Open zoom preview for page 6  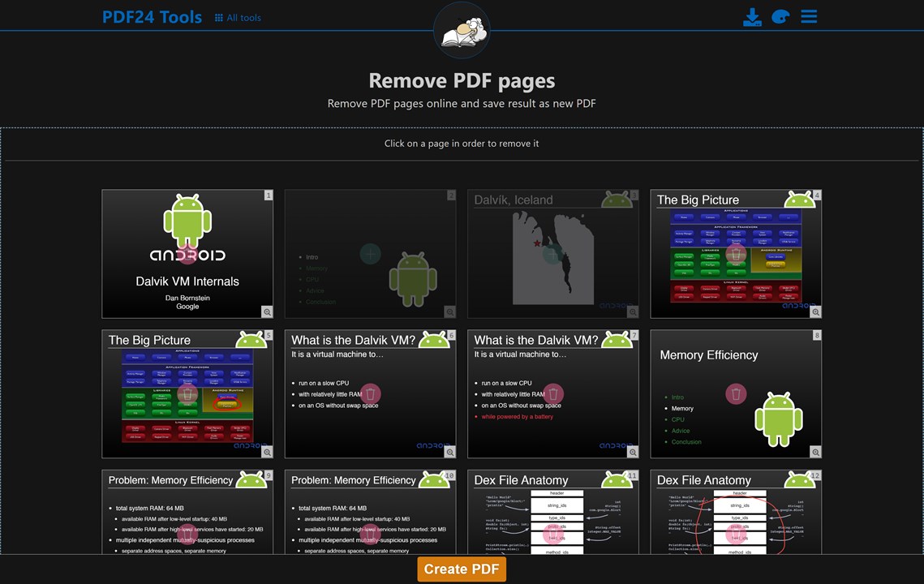(449, 452)
